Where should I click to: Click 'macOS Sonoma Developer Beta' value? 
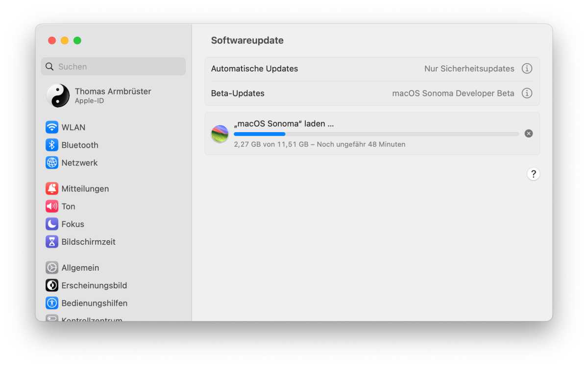coord(453,93)
